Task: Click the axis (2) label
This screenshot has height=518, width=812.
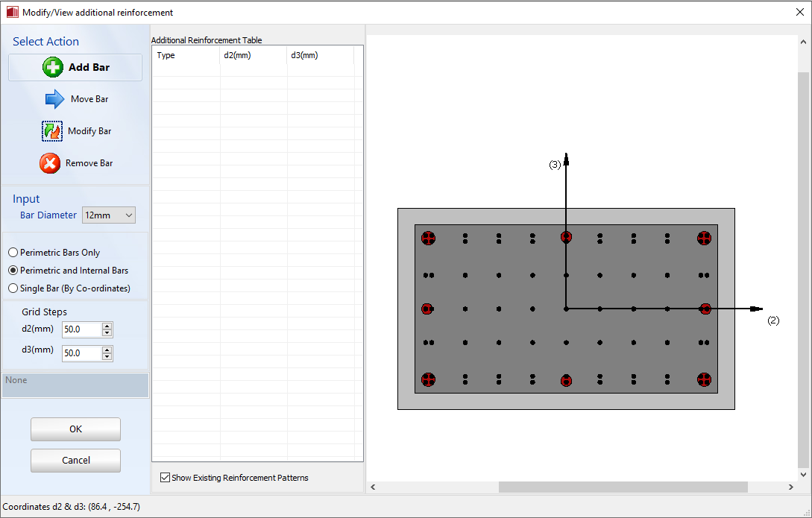Action: coord(773,320)
